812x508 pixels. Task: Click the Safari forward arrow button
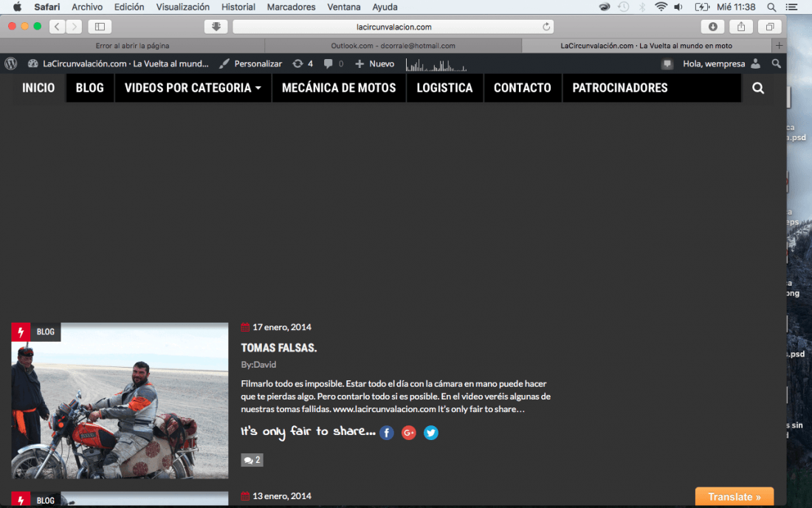coord(74,27)
